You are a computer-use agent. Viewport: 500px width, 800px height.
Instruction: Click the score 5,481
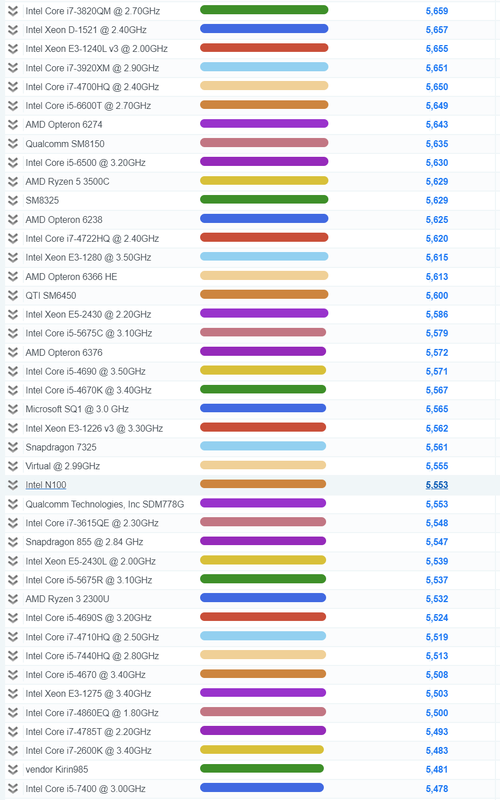(x=437, y=769)
